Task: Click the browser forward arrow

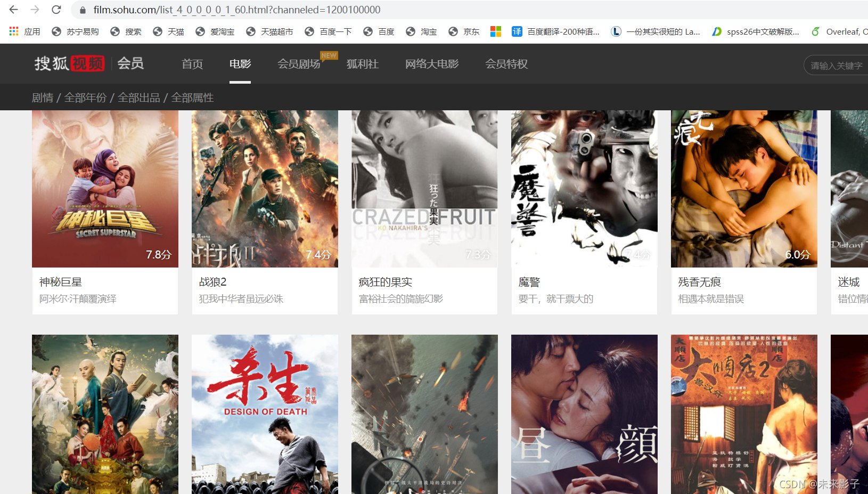Action: pyautogui.click(x=35, y=10)
